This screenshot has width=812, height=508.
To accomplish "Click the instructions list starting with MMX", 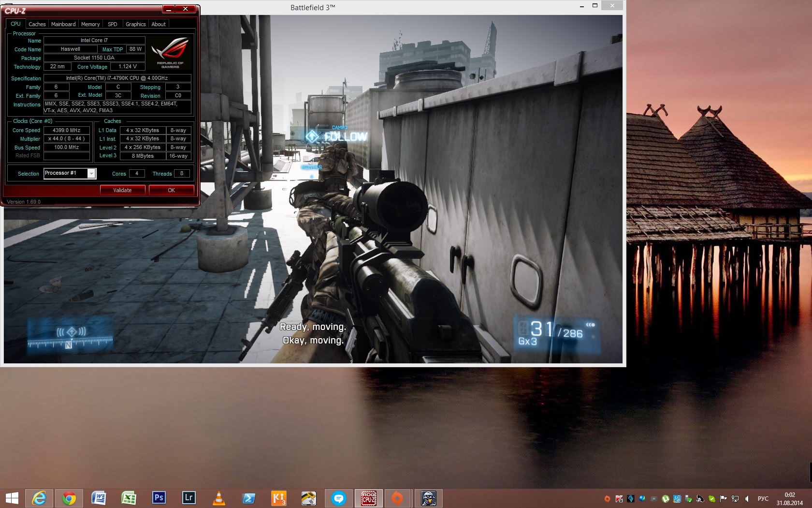I will [117, 107].
